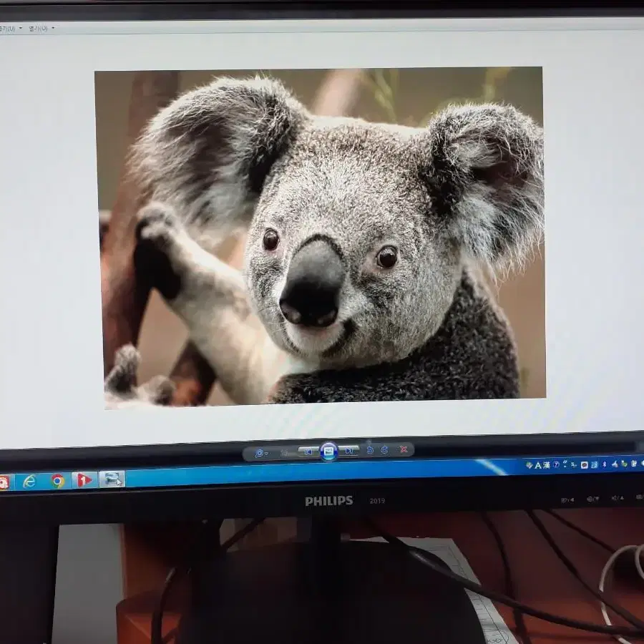Click the Bluetooth tray icon
Viewport: 644px width, 644px height.
click(604, 464)
